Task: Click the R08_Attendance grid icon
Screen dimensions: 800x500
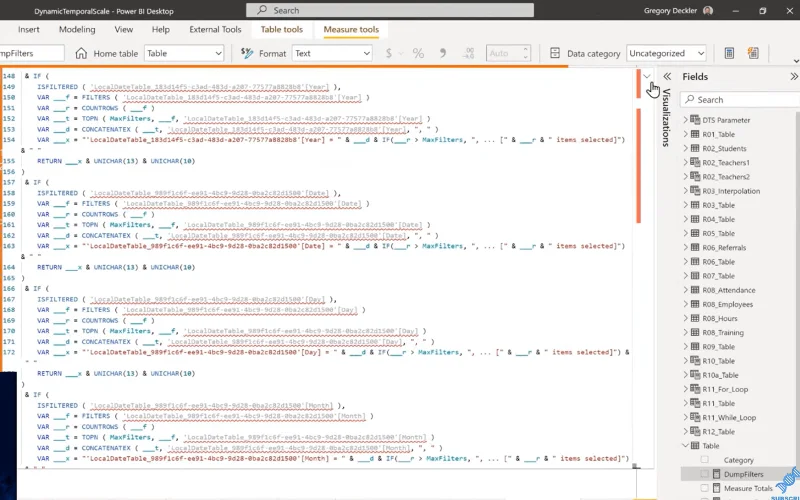Action: click(x=695, y=290)
